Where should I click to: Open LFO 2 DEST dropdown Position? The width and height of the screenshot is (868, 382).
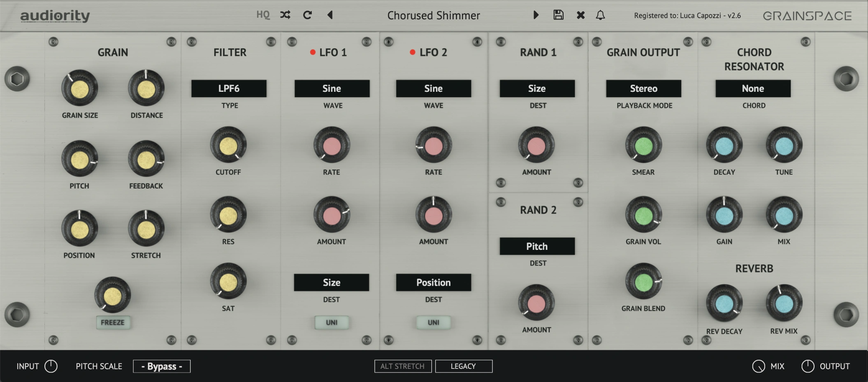tap(434, 282)
